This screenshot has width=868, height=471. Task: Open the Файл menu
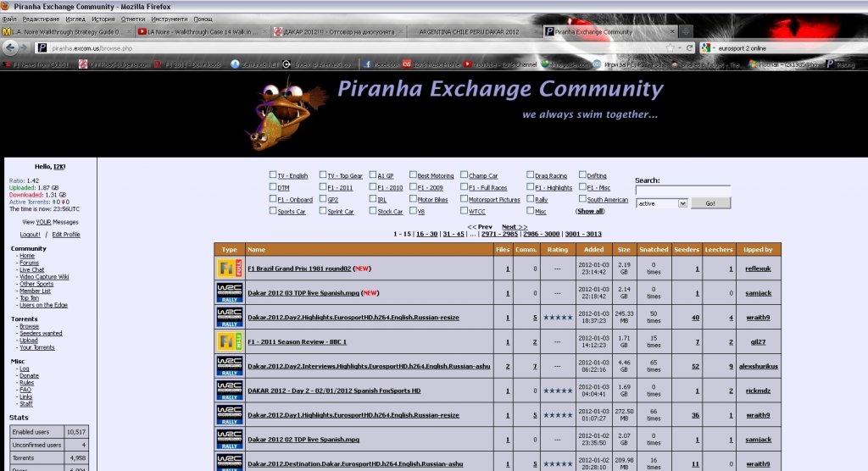(9, 19)
